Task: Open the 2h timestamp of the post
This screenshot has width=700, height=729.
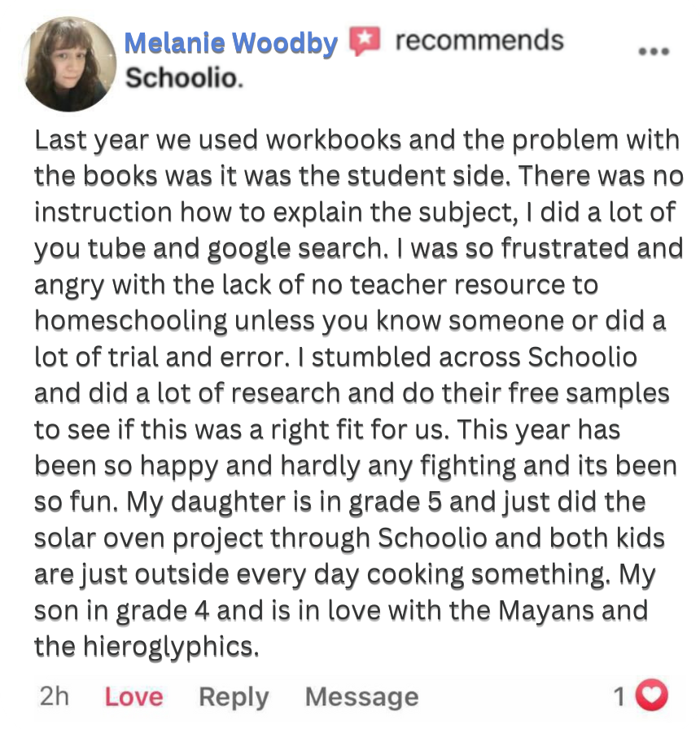Action: coord(54,697)
